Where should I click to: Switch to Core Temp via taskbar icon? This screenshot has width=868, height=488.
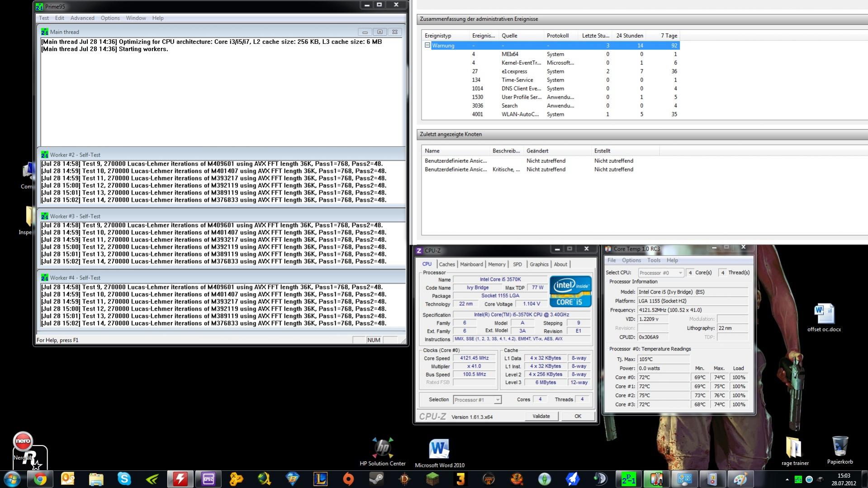coord(656,479)
